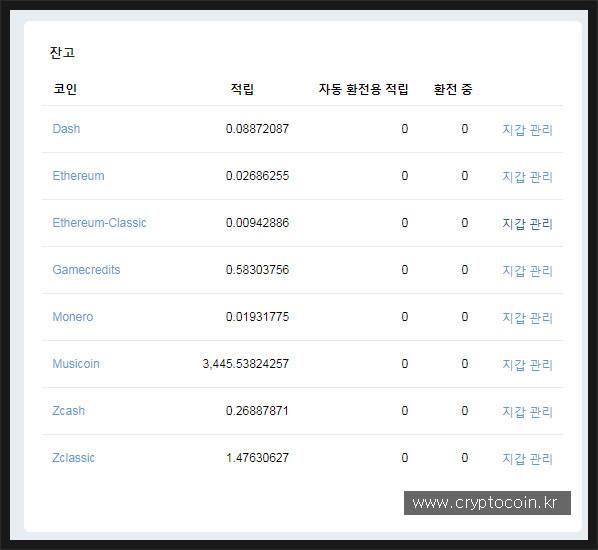The width and height of the screenshot is (598, 550).
Task: Click 지갑 관리 in the Dash row
Action: (x=527, y=130)
